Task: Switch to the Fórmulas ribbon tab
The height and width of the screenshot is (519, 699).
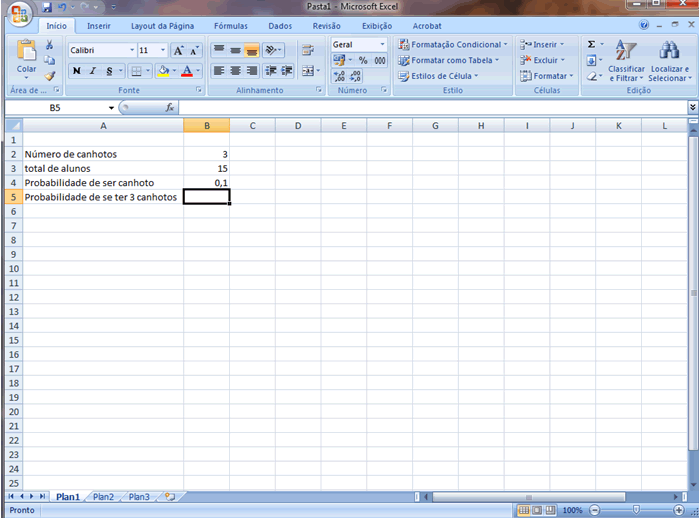Action: point(230,26)
